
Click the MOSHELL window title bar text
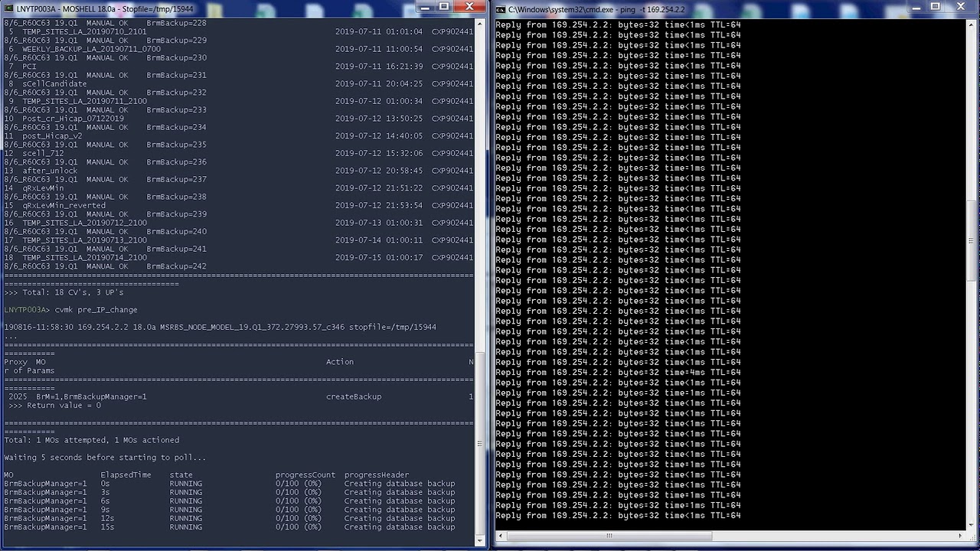[105, 9]
